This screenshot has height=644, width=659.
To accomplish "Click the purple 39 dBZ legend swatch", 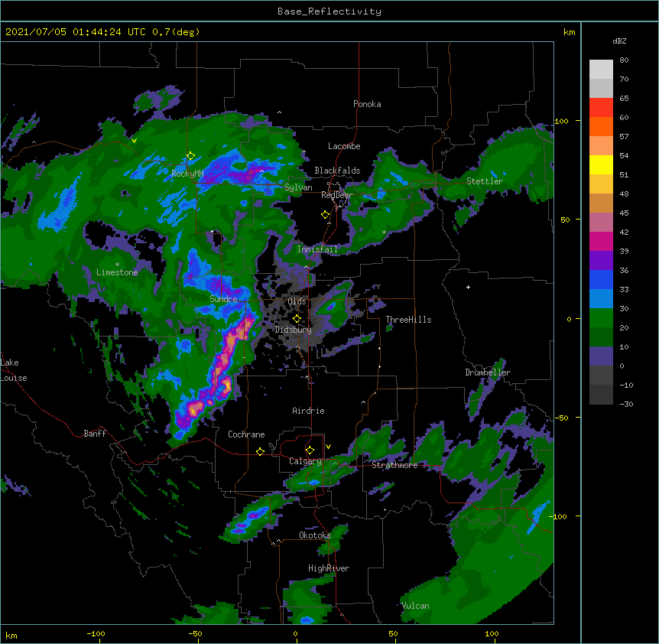I will (601, 261).
